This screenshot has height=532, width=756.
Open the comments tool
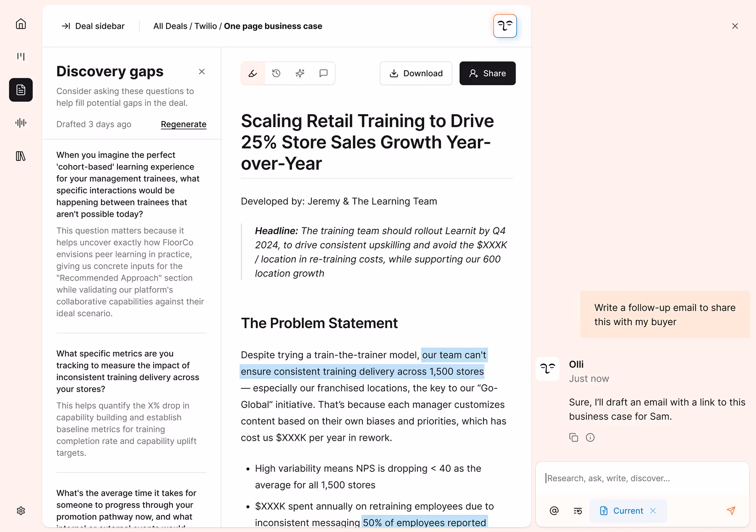(323, 73)
